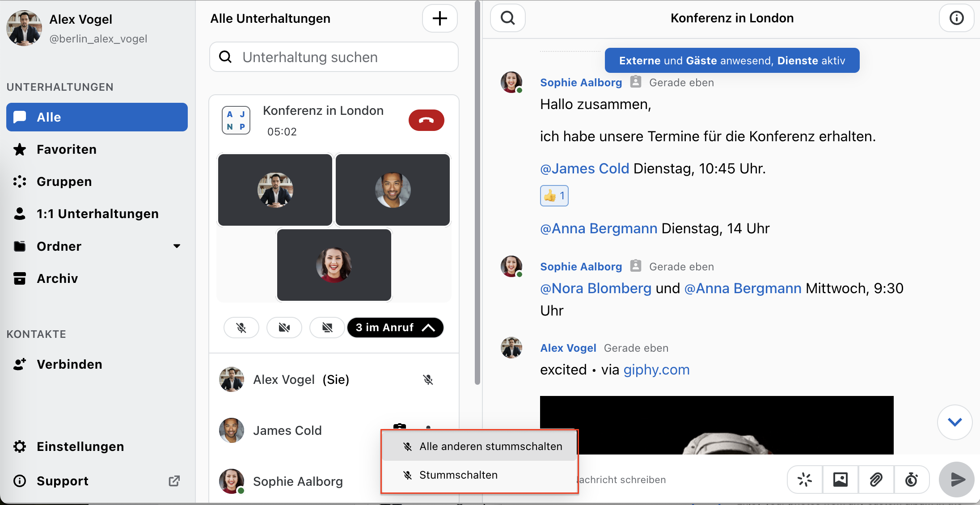Click the gear icon next to Einstellungen

[x=20, y=446]
